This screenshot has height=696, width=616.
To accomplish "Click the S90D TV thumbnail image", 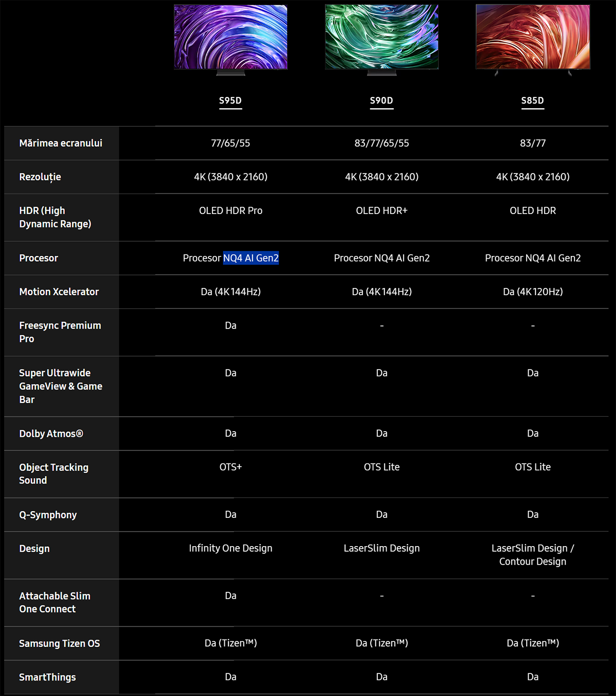I will pos(382,40).
